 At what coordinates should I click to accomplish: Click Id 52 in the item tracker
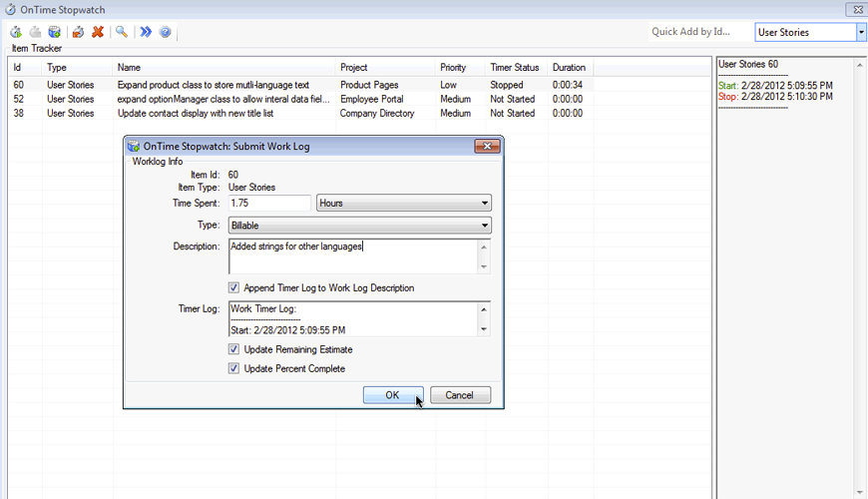click(19, 99)
